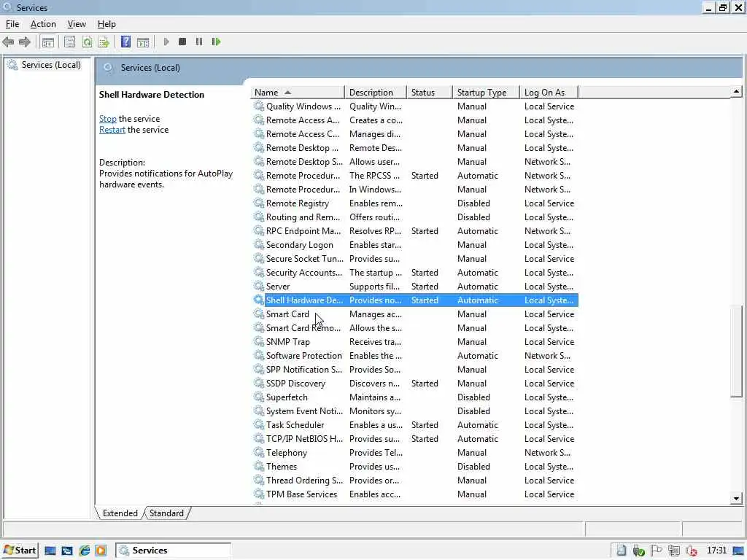Go forward with the toolbar forward arrow

25,42
